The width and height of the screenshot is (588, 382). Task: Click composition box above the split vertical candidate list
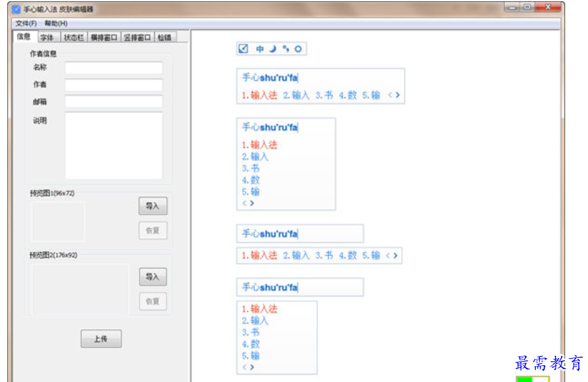(300, 287)
